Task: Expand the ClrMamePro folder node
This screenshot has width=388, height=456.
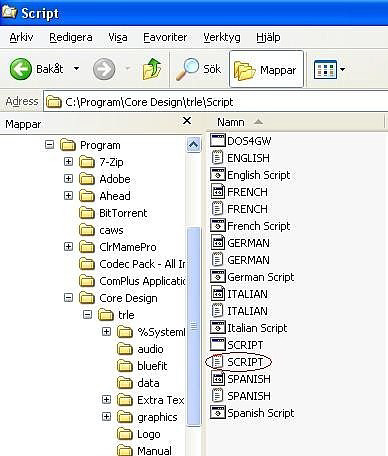Action: (x=68, y=247)
